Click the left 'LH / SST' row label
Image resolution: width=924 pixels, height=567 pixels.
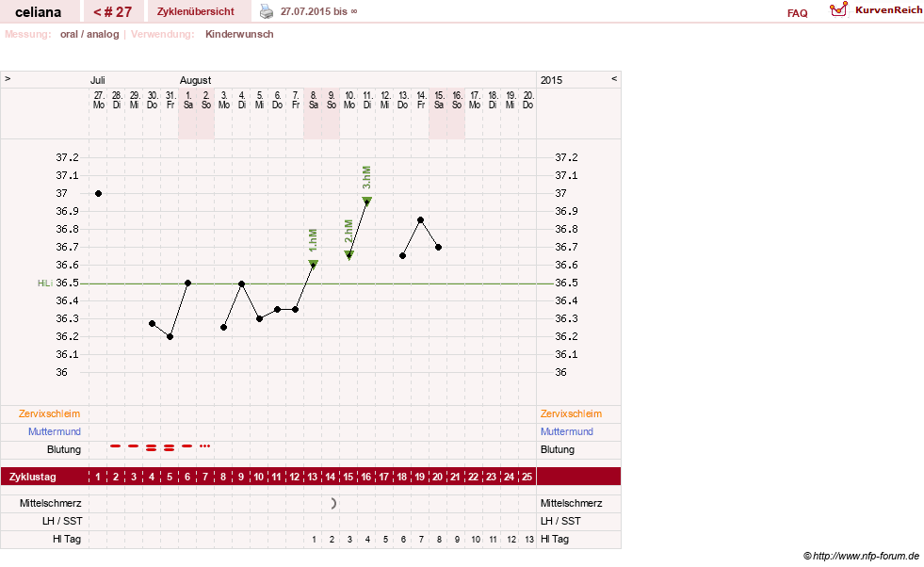coord(62,521)
